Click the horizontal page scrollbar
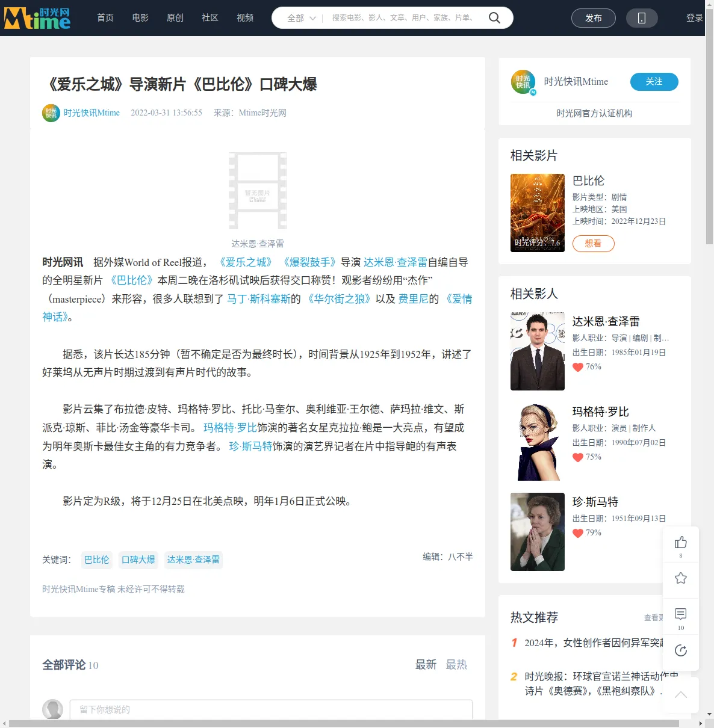714x728 pixels. tap(344, 723)
